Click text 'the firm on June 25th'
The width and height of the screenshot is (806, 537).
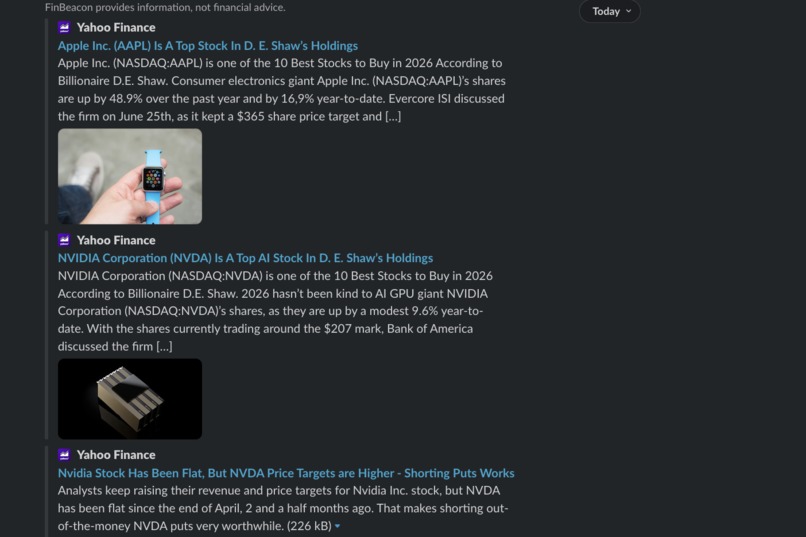[x=115, y=117]
